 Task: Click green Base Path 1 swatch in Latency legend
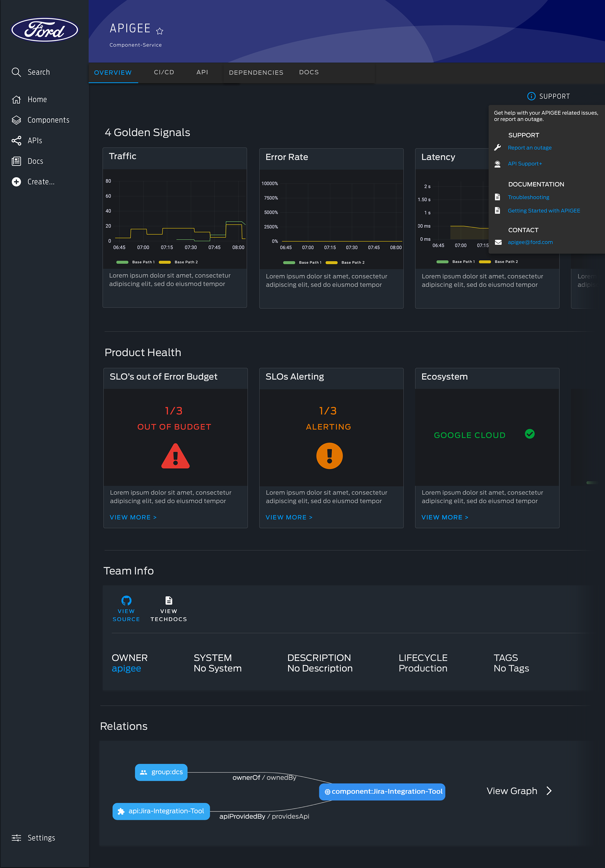(442, 262)
